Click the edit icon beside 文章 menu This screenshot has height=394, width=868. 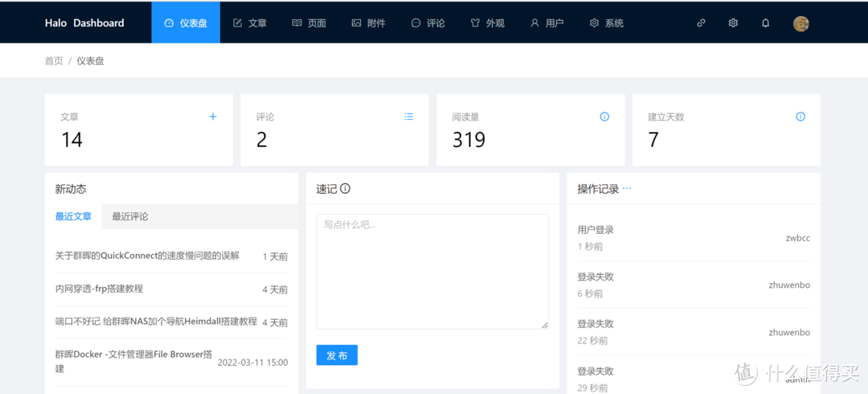(237, 23)
